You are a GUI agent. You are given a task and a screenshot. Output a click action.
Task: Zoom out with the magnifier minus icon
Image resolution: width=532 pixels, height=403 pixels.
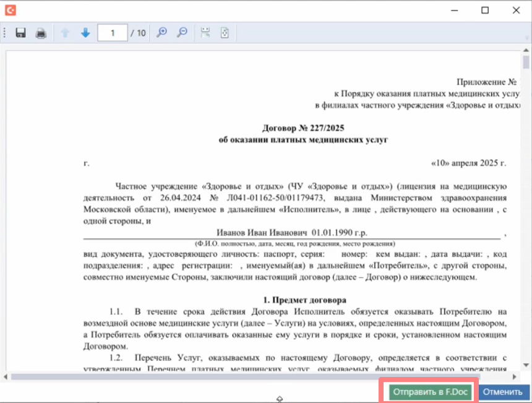click(x=182, y=33)
